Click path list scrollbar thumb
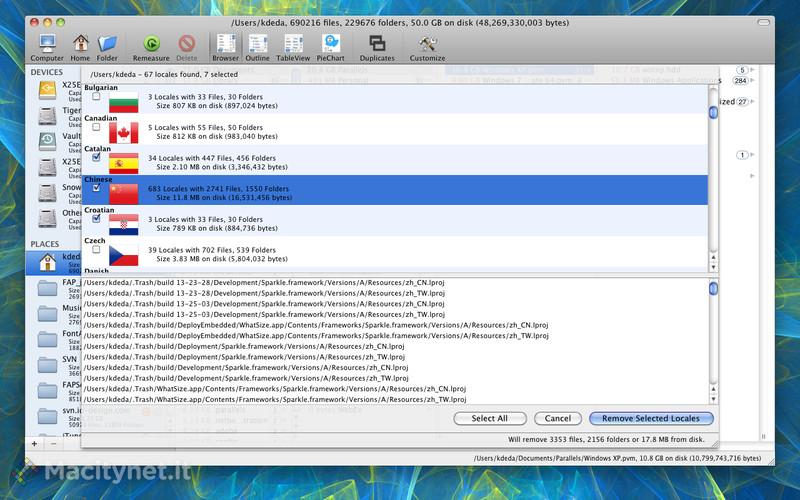The image size is (800, 500). [713, 289]
